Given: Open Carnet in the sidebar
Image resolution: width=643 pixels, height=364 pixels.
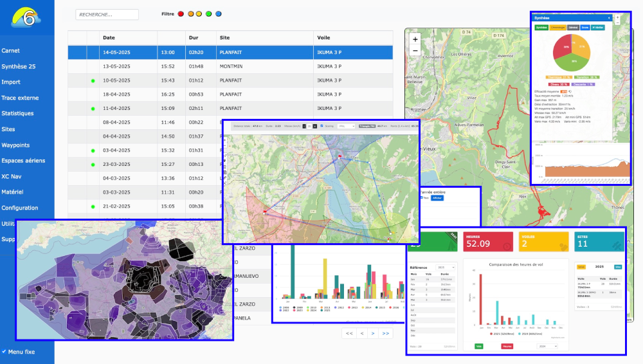Looking at the screenshot, I should click(x=11, y=50).
